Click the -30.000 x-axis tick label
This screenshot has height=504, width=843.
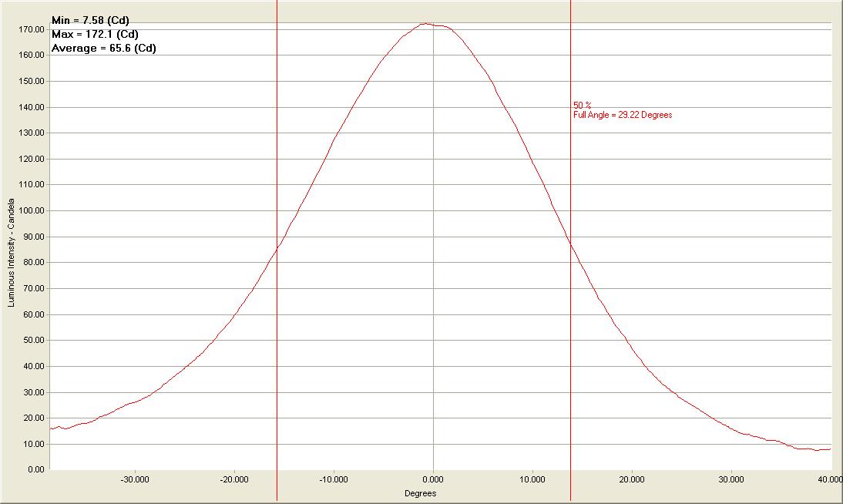click(x=135, y=479)
